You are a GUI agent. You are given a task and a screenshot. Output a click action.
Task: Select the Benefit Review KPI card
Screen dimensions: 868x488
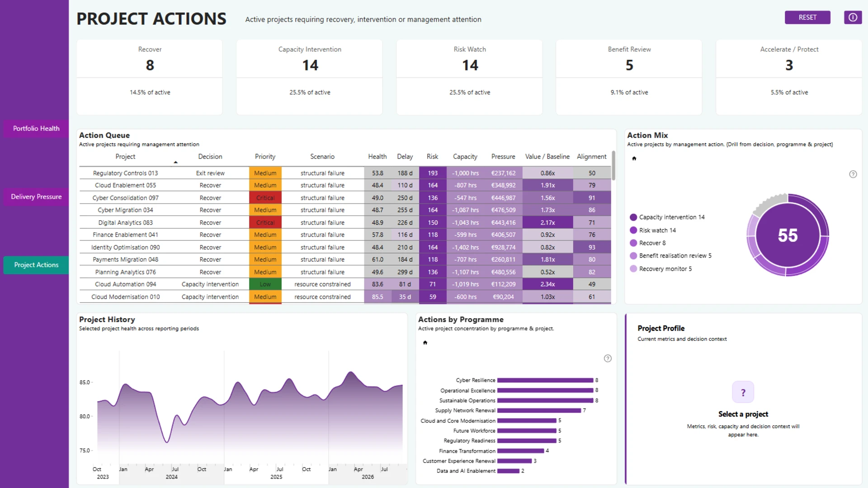point(629,77)
